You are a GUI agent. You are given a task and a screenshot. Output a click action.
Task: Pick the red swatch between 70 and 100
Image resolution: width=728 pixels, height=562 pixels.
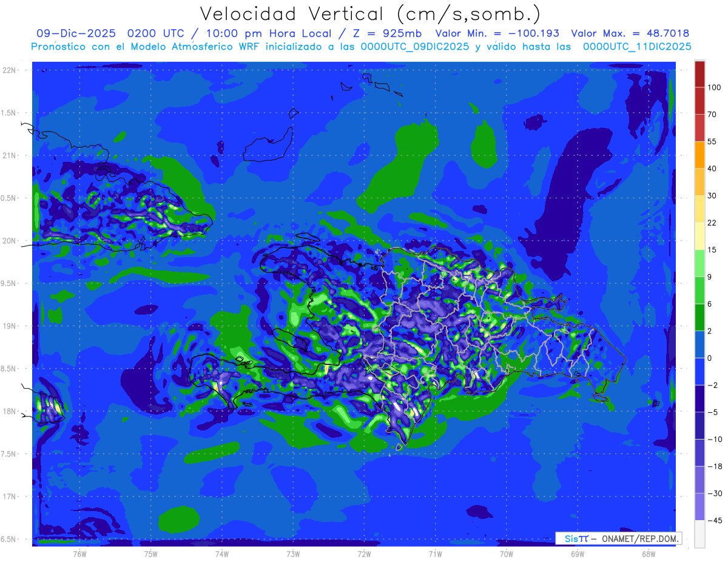699,101
